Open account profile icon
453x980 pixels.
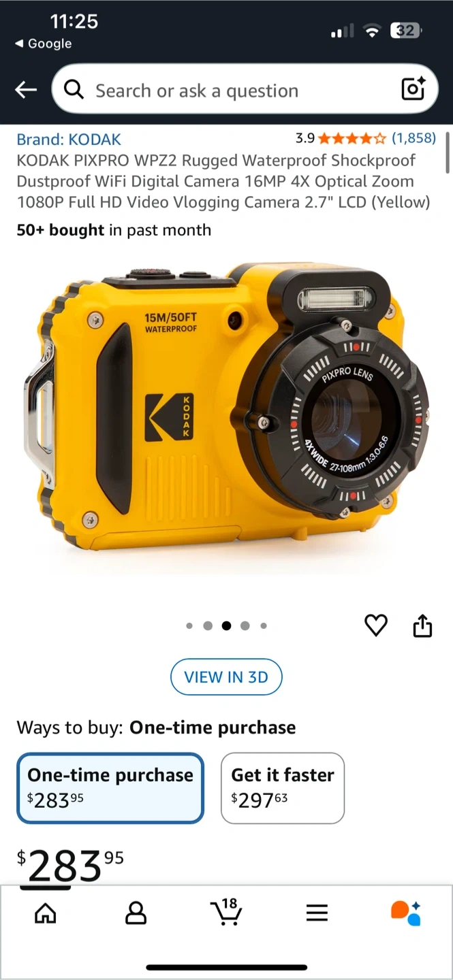coord(136,913)
